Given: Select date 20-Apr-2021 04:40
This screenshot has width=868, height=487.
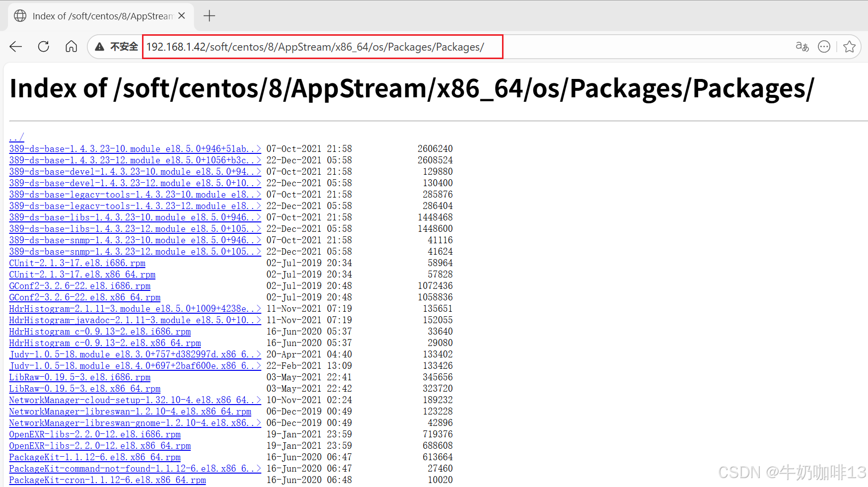Looking at the screenshot, I should click(x=309, y=354).
